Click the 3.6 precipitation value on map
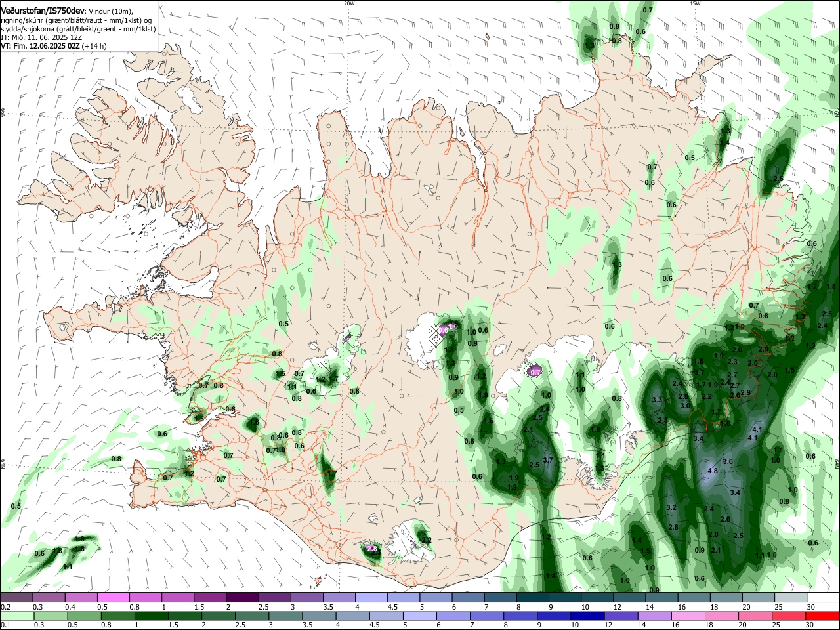Image resolution: width=840 pixels, height=630 pixels. 728,462
